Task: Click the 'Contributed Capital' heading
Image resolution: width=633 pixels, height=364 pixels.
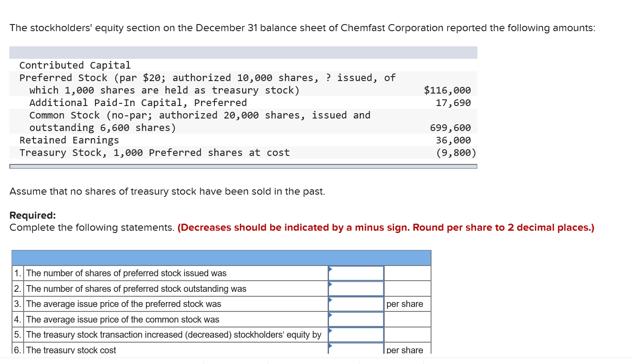Action: 75,65
